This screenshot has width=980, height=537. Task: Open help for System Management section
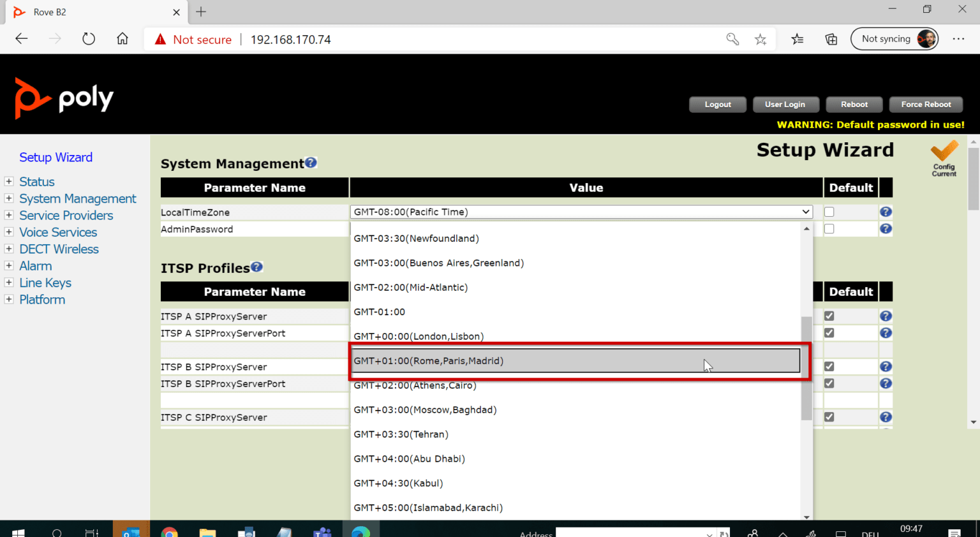click(311, 162)
